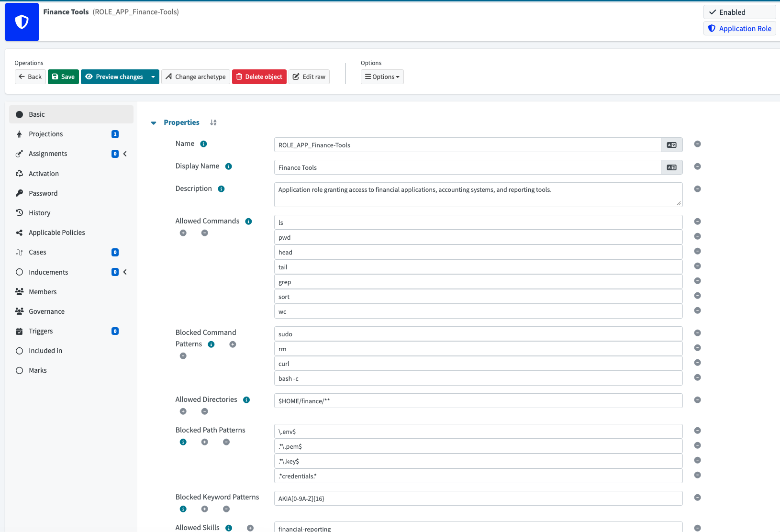Viewport: 780px width, 532px height.
Task: Open the Preview changes dropdown arrow
Action: tap(153, 77)
